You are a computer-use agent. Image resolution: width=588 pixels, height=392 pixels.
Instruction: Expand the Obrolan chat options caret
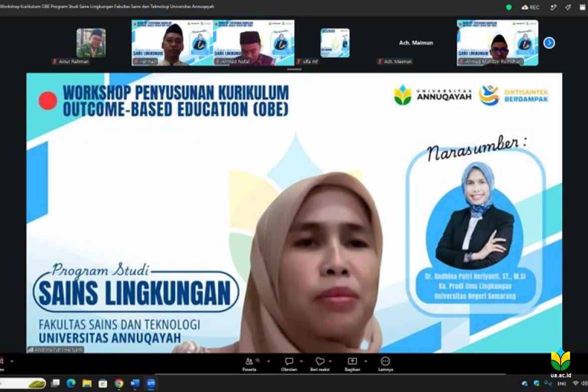[x=301, y=361]
